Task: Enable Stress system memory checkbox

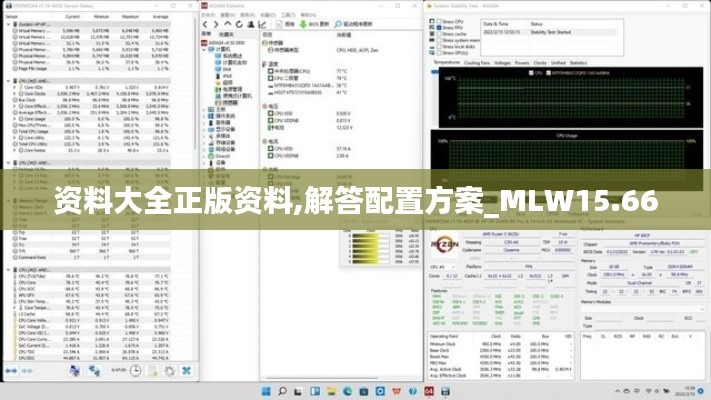Action: [439, 40]
